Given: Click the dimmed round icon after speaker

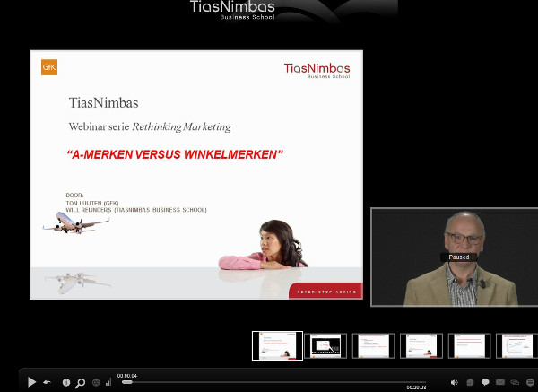Looking at the screenshot, I should click(x=470, y=382).
